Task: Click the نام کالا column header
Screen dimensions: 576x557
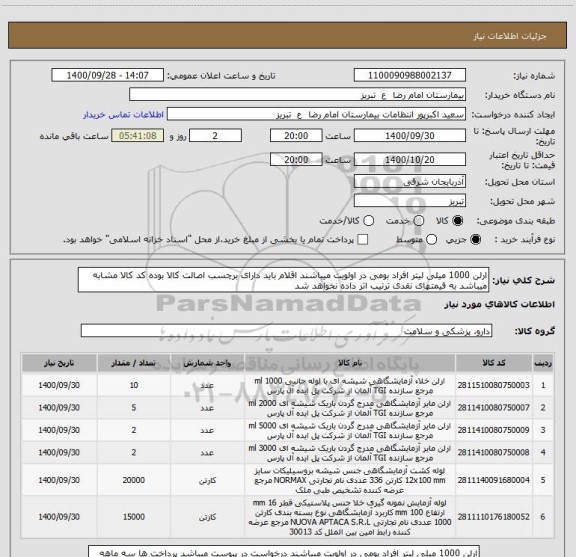Action: coord(350,363)
